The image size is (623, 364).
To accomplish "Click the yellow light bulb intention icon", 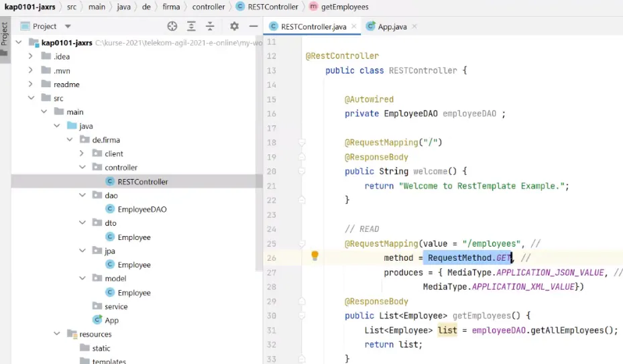I will (315, 255).
